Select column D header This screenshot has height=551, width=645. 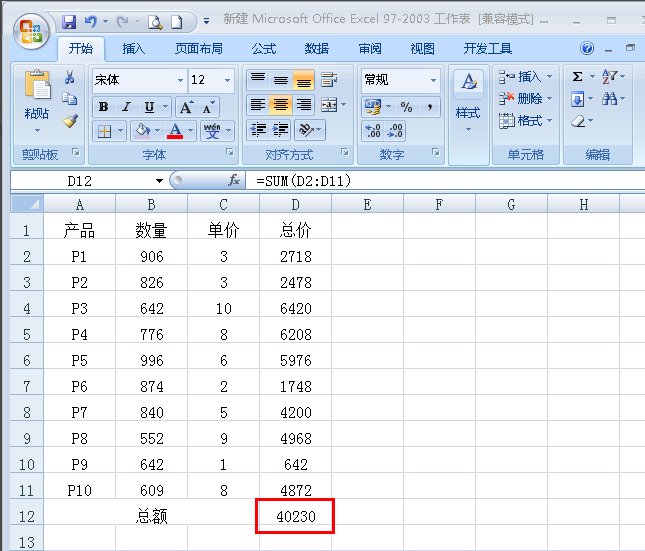click(x=295, y=204)
